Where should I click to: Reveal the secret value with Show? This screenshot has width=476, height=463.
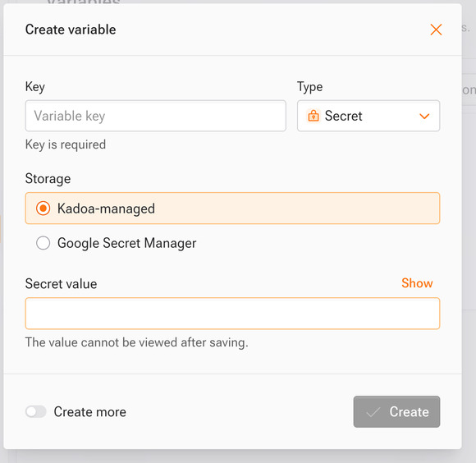click(417, 283)
